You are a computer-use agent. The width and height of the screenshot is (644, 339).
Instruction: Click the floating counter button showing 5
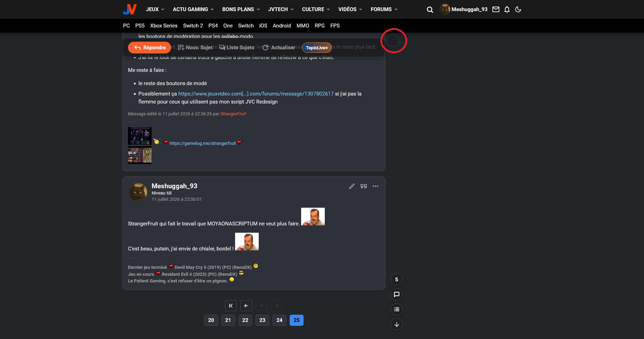click(x=396, y=280)
